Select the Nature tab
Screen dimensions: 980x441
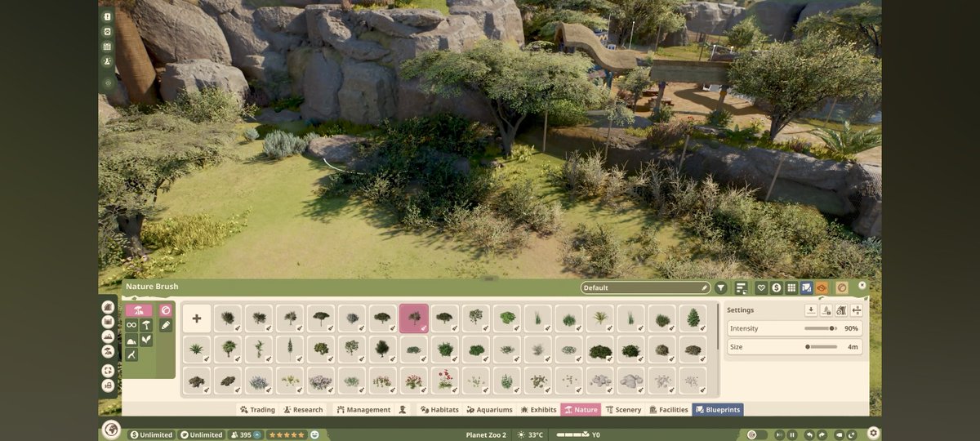[580, 410]
